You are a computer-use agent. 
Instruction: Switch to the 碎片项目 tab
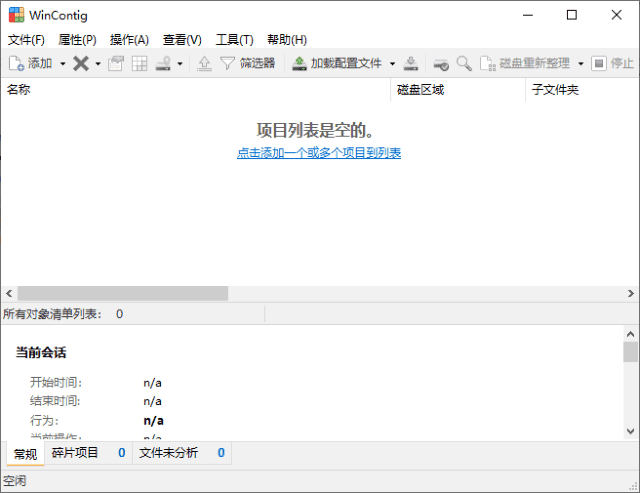coord(76,453)
